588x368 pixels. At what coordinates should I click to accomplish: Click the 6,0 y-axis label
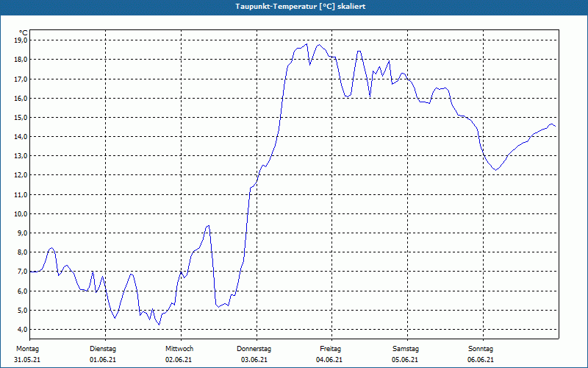pos(22,291)
